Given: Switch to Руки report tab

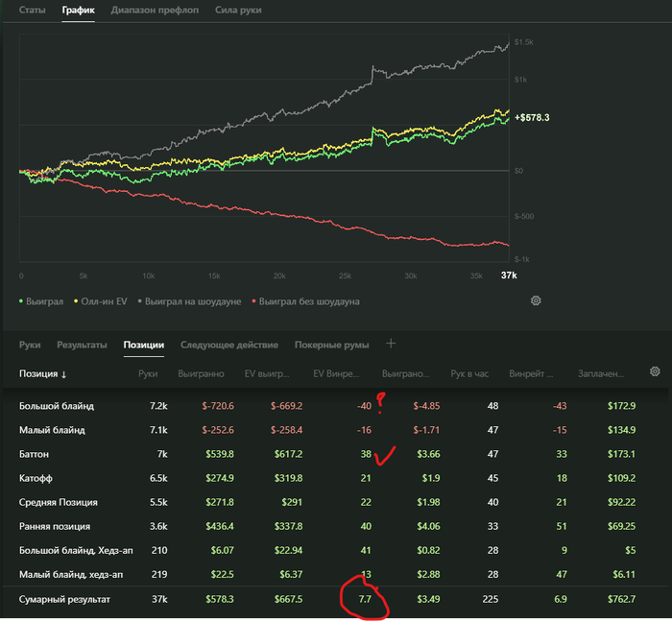Looking at the screenshot, I should pyautogui.click(x=30, y=345).
